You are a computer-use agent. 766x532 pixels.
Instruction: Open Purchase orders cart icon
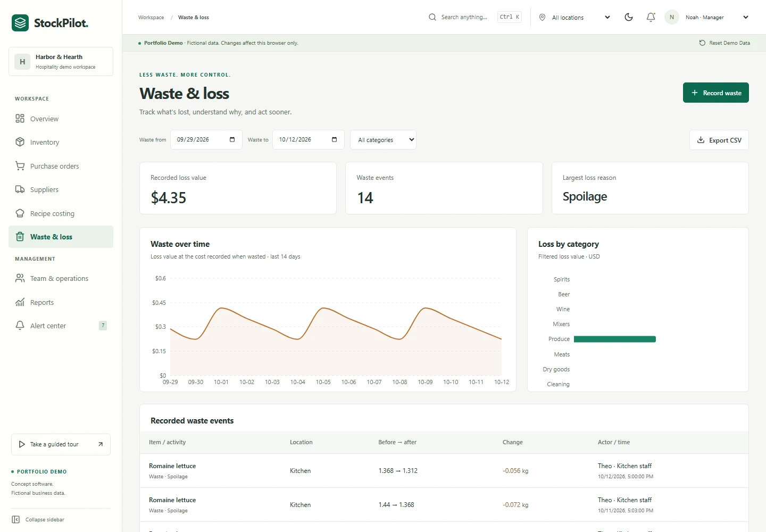click(x=20, y=166)
